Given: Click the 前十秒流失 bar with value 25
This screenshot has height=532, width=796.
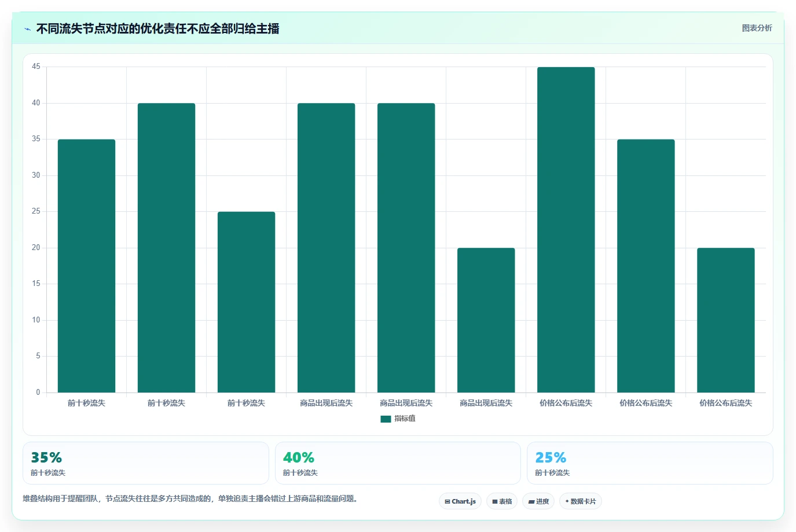Looking at the screenshot, I should (246, 302).
